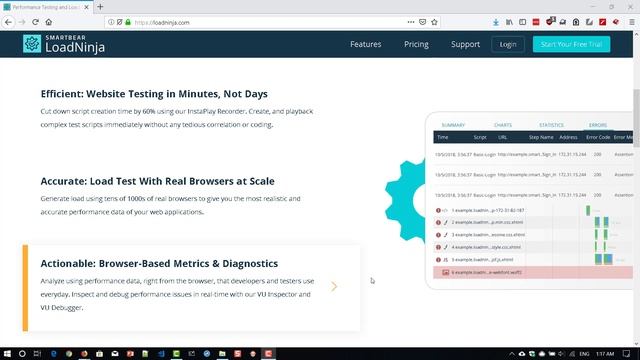Open PowerPoint from the taskbar
This screenshot has height=360, width=640.
(130, 353)
